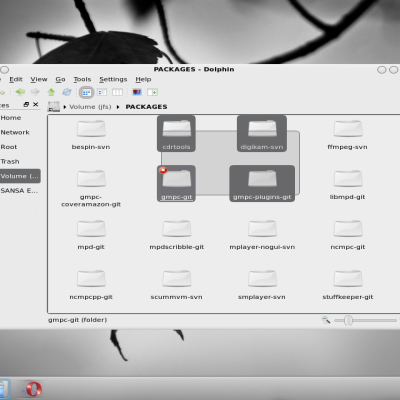Go back with the green left arrow
400x400 pixels.
coord(20,92)
